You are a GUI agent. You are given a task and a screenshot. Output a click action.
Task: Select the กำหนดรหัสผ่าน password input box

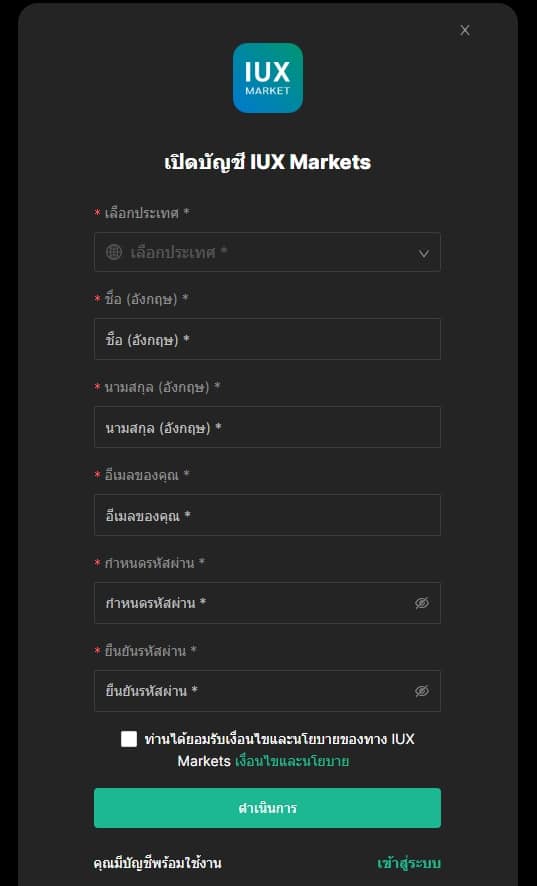[x=267, y=603]
